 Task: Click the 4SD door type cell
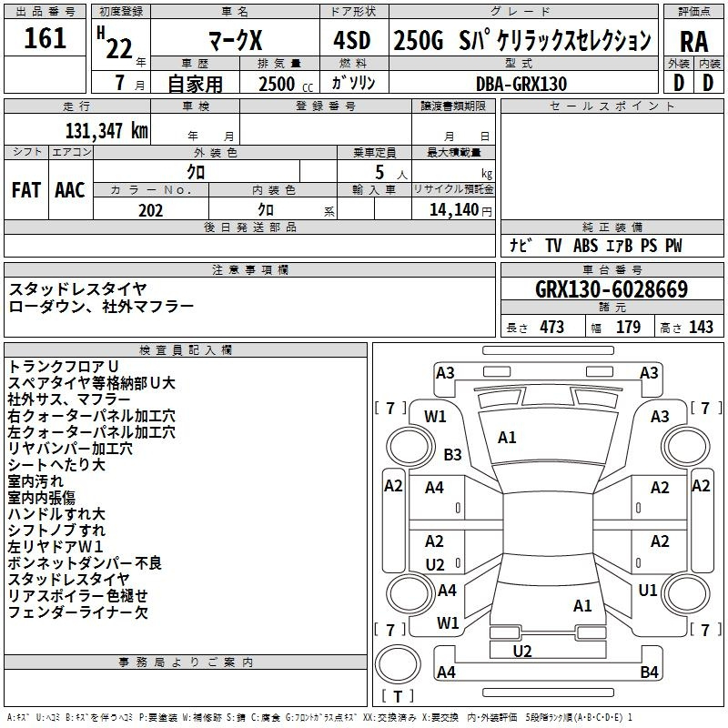pos(353,41)
